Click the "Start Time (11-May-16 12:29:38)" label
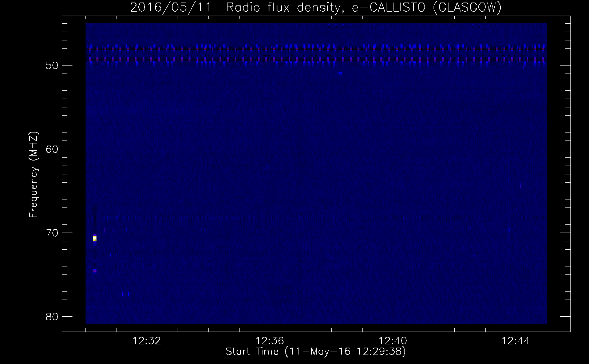 tap(316, 352)
